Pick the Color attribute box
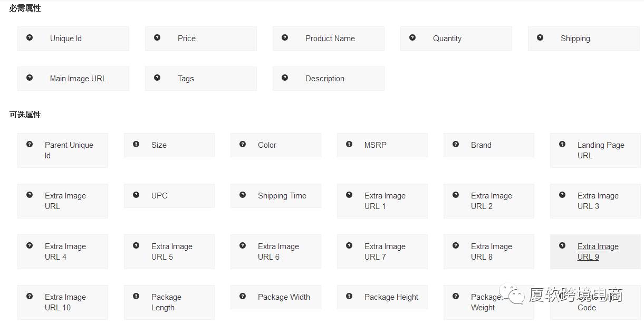644x323 pixels. 275,145
